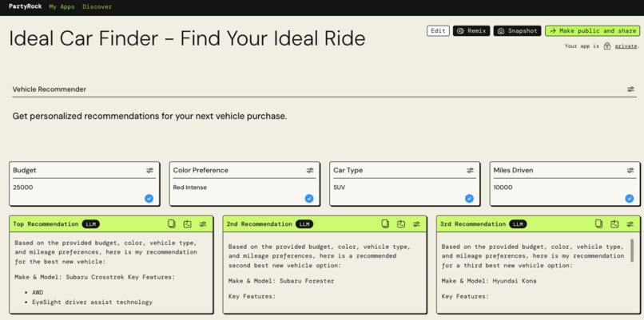Click 'Get personalized recommendations' description text
Screen dimensions: 644x320
click(x=149, y=116)
